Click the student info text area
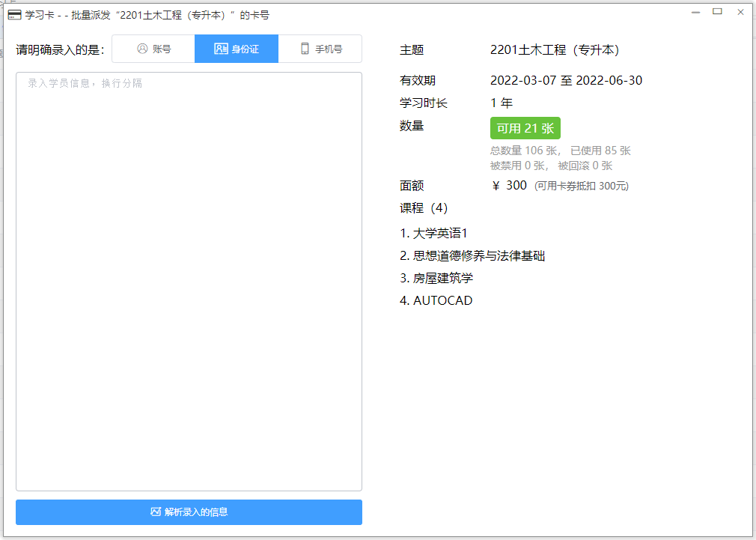 coord(189,282)
